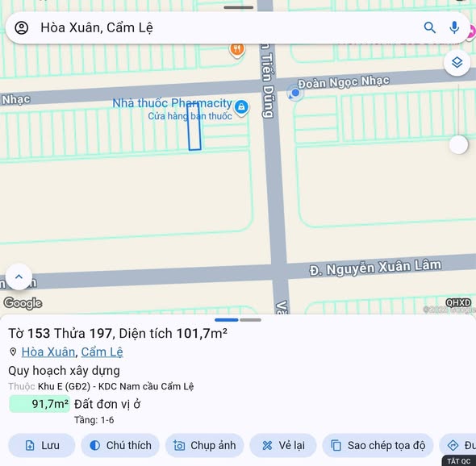Adjust the vertical map slider handle
476x466 pixels.
[x=458, y=144]
